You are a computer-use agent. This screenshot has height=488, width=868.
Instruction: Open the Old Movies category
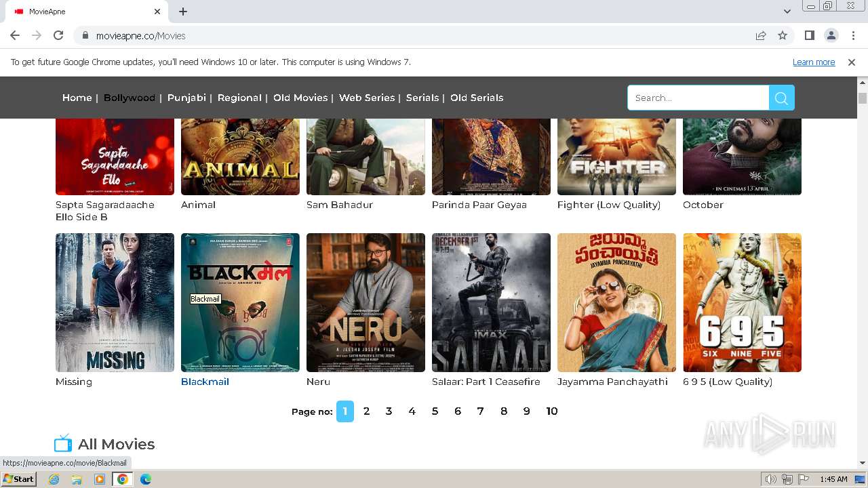pos(300,98)
